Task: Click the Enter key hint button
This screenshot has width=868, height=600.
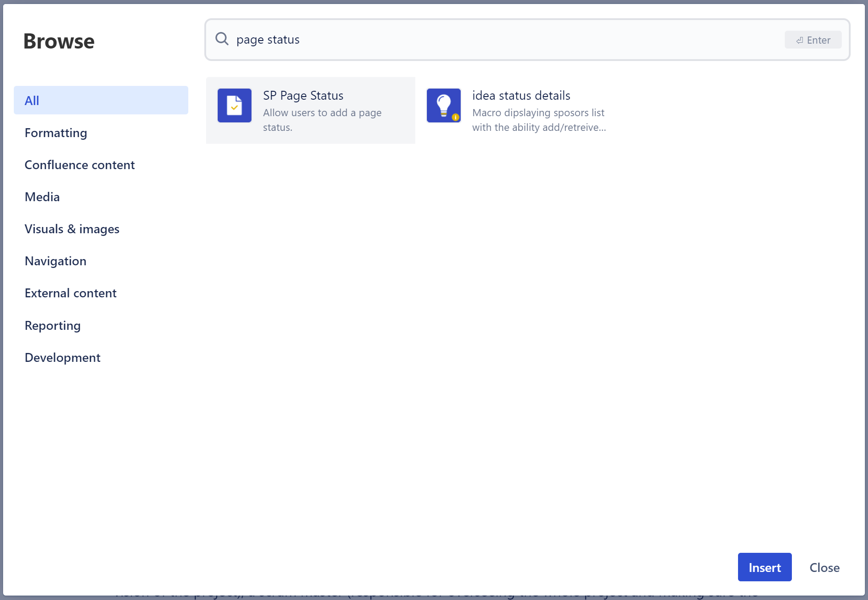Action: (813, 40)
